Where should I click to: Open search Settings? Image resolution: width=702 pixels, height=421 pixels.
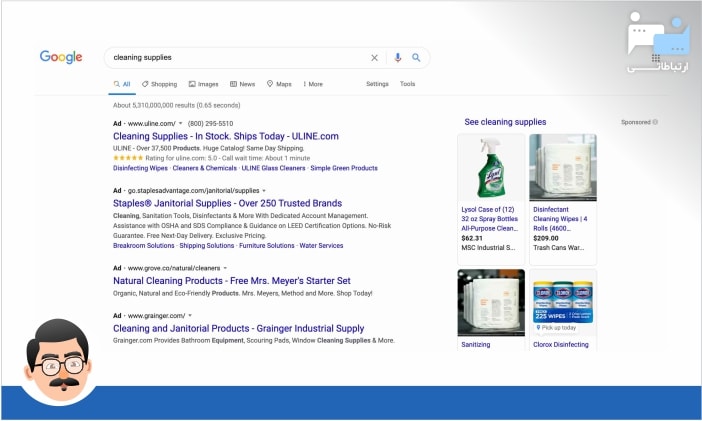tap(377, 84)
